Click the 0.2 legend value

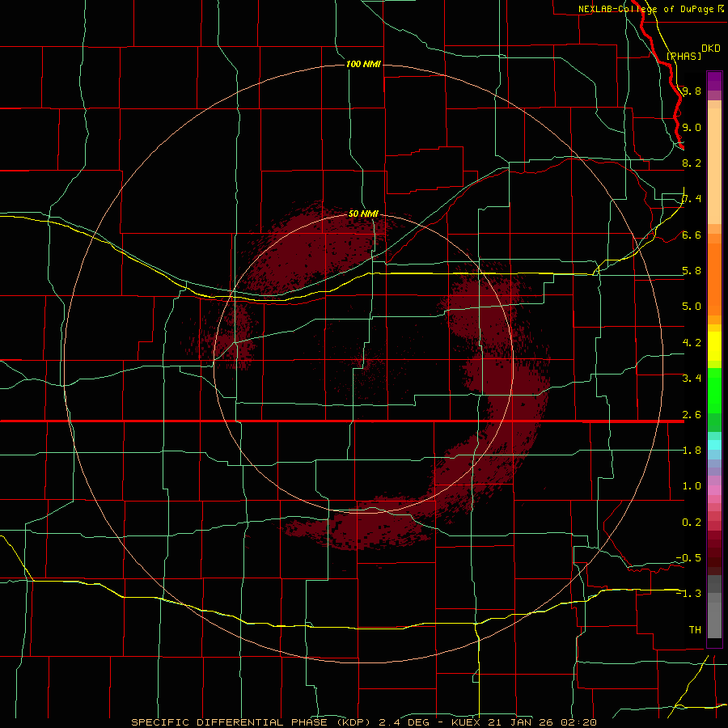pyautogui.click(x=692, y=522)
